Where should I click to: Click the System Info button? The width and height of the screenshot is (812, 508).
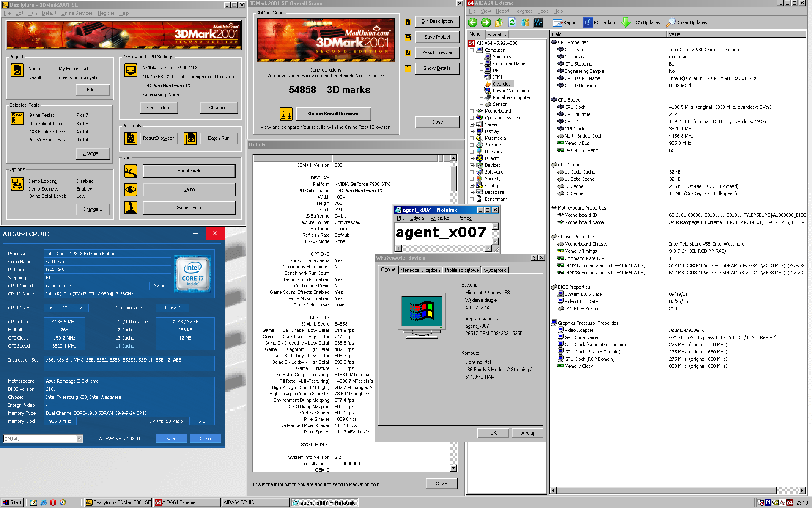coord(159,108)
